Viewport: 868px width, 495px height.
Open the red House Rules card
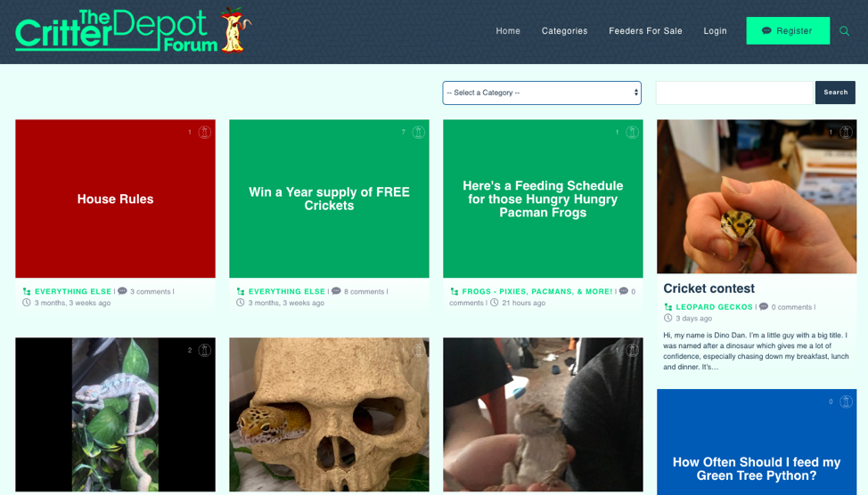(115, 199)
